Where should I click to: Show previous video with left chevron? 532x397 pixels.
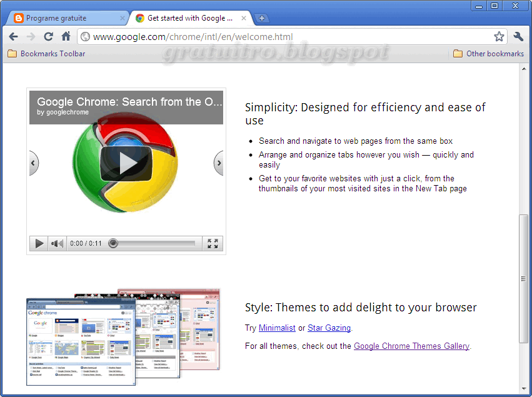(34, 163)
